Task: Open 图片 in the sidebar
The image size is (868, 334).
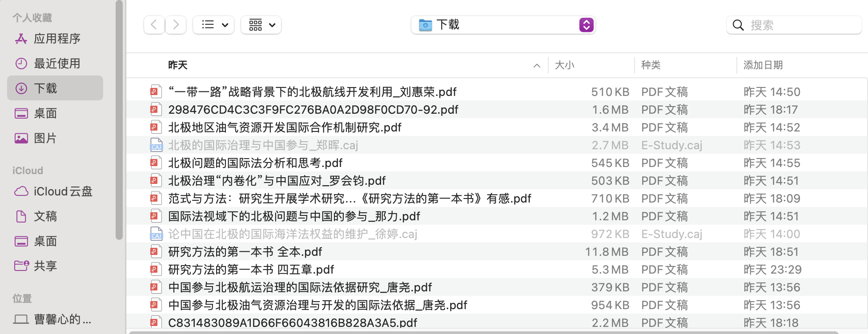Action: coord(45,139)
